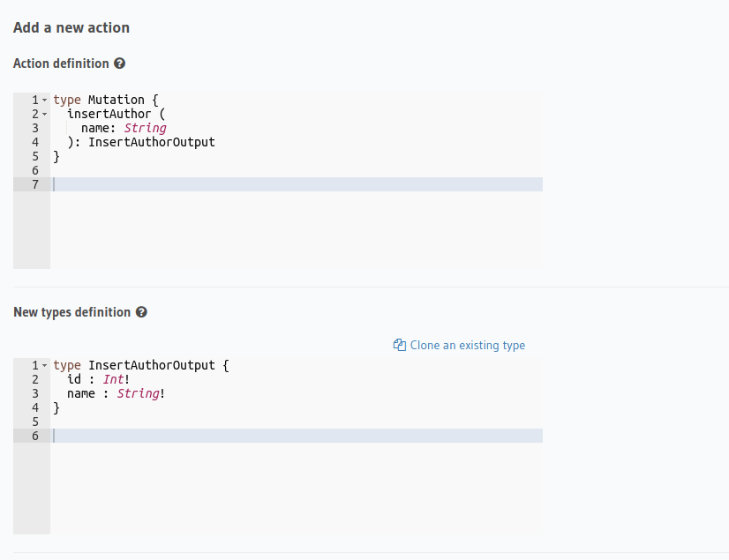
Task: Open the Clone an existing type link
Action: pyautogui.click(x=467, y=345)
